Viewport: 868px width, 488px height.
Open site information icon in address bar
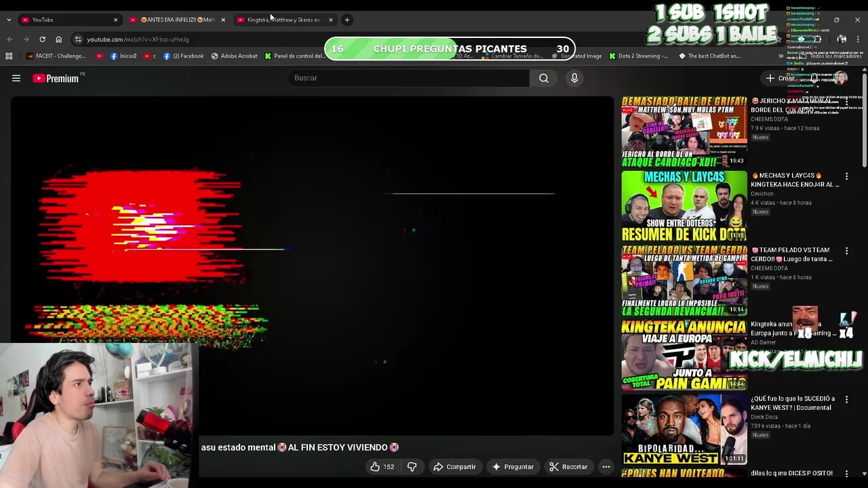point(78,39)
